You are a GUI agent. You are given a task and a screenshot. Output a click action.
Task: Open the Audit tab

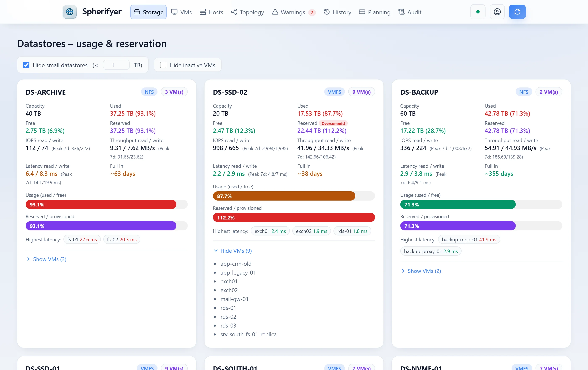410,12
